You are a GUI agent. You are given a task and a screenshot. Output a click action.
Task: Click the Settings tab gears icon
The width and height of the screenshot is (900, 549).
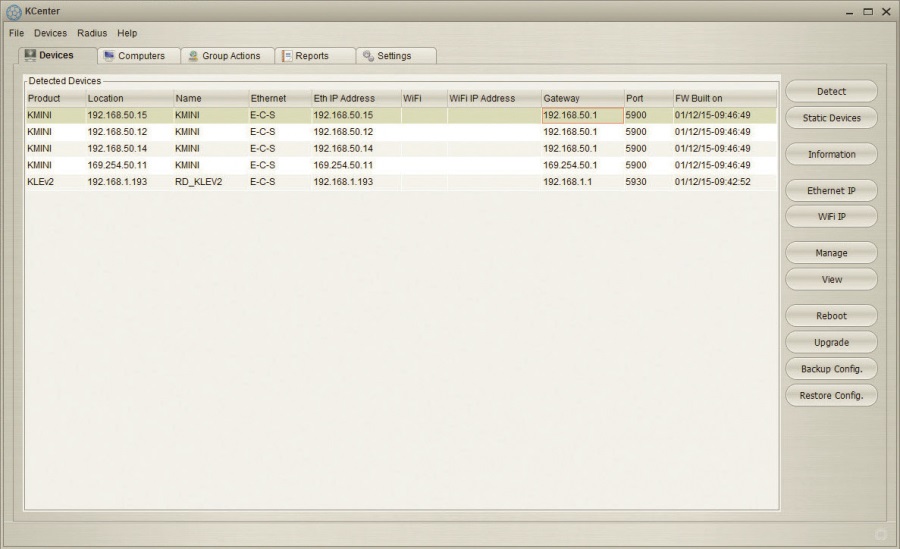368,56
